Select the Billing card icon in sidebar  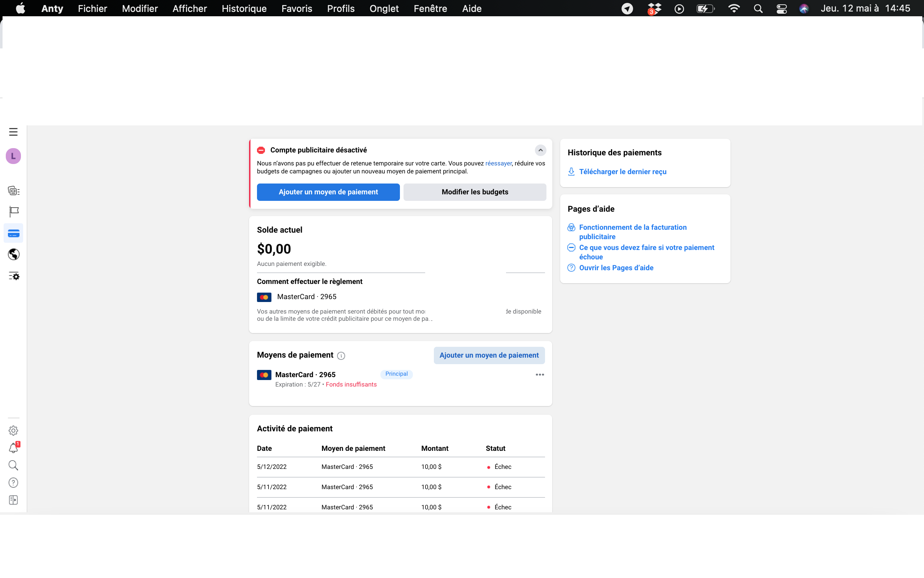[x=13, y=233]
